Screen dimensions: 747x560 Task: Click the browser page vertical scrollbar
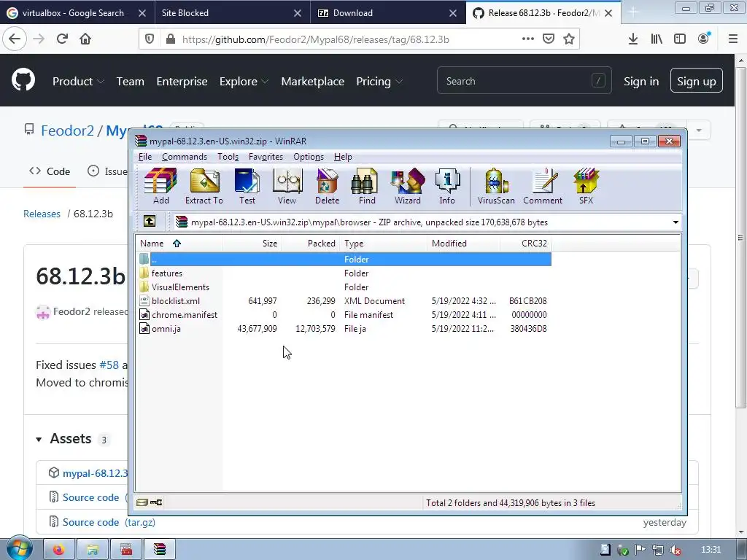click(740, 238)
